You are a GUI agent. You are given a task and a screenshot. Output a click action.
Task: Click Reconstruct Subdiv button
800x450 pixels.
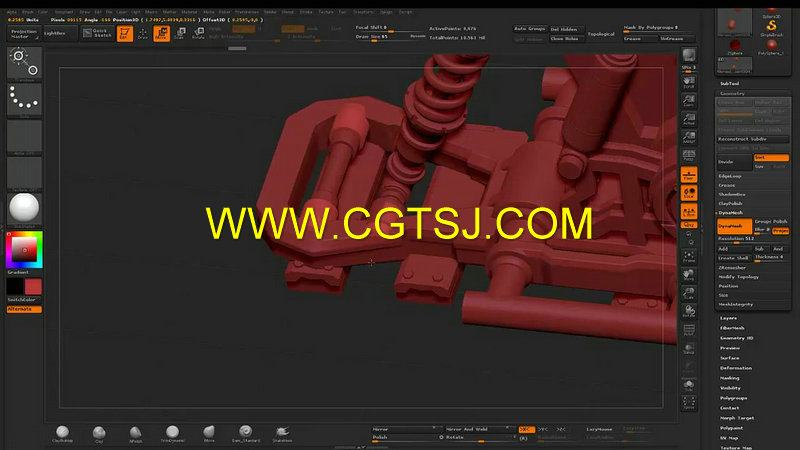753,139
